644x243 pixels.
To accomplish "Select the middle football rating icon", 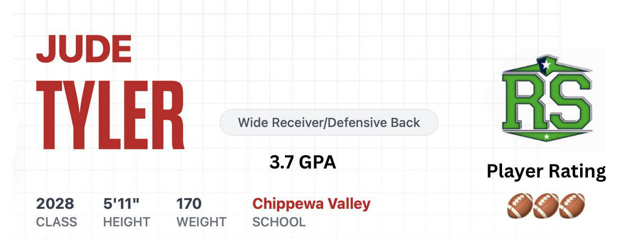I will 546,205.
